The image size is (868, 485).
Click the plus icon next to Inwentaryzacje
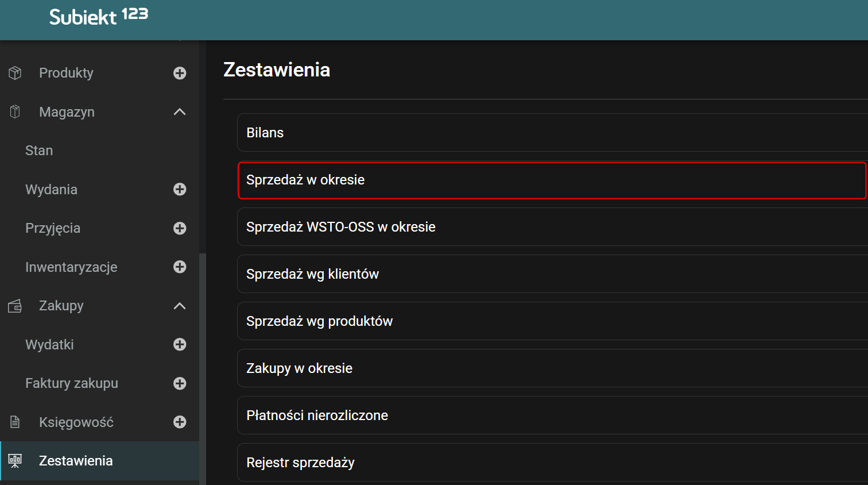point(180,267)
